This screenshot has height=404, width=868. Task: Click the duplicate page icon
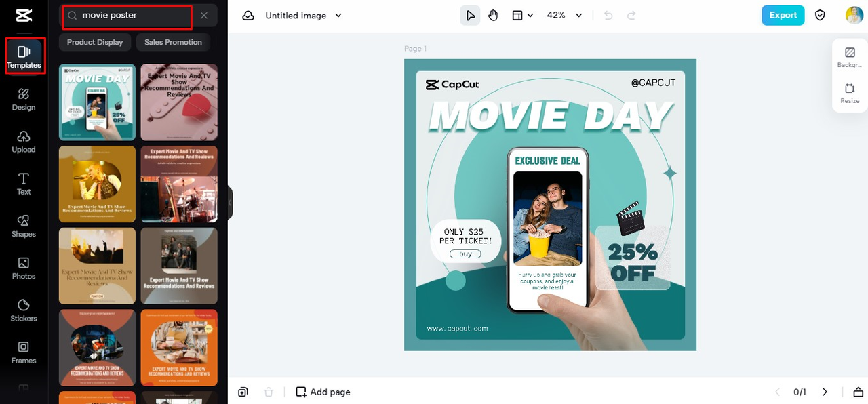pyautogui.click(x=243, y=392)
